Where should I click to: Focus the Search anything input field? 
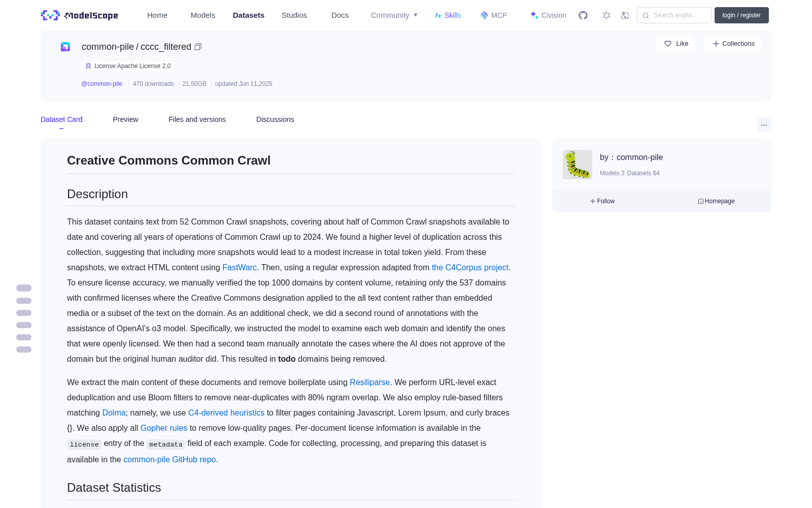pyautogui.click(x=674, y=15)
